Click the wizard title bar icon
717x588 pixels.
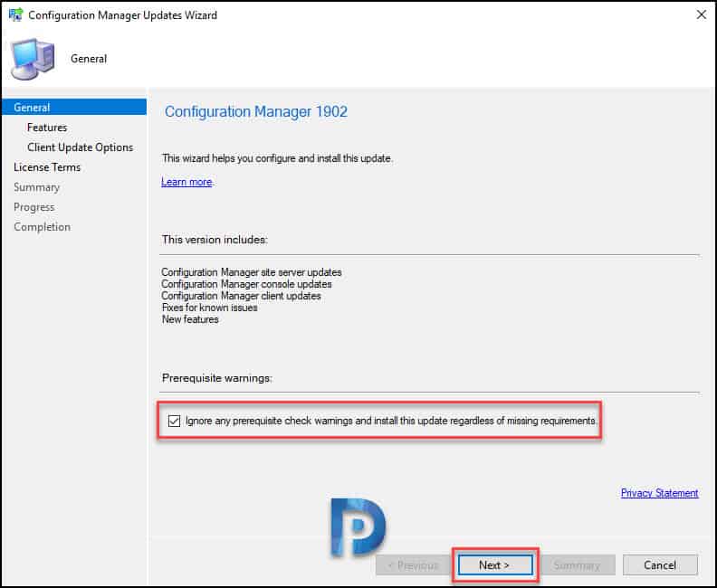tap(15, 14)
